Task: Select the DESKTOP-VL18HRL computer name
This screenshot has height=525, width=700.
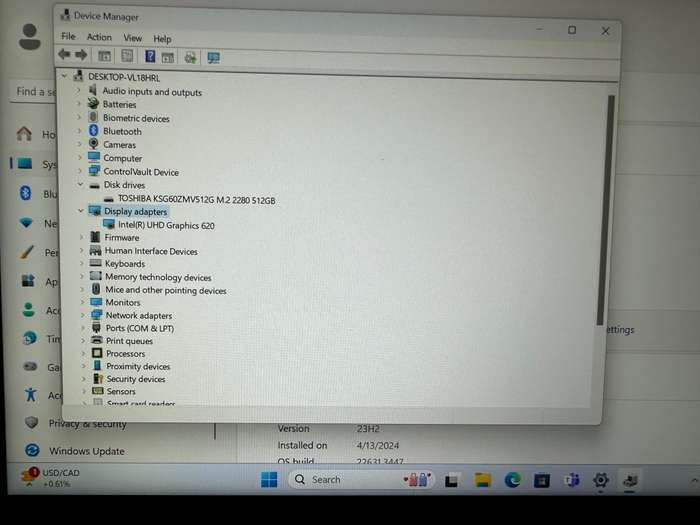Action: (x=124, y=77)
